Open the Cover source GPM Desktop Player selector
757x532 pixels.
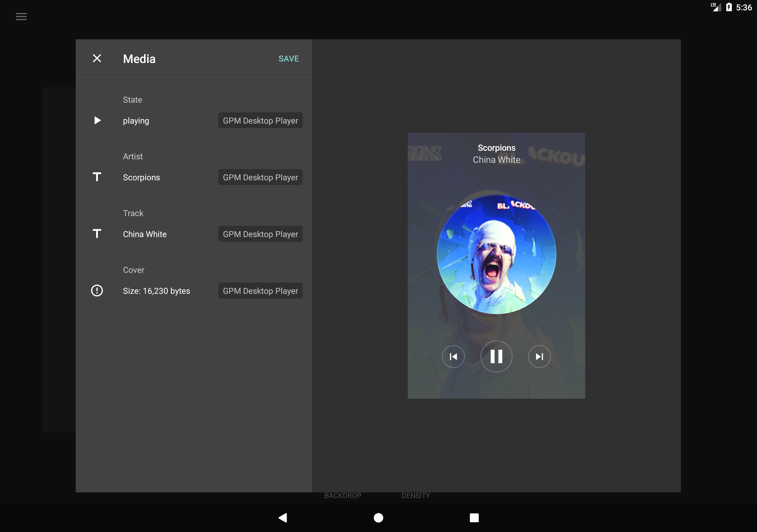pos(261,291)
